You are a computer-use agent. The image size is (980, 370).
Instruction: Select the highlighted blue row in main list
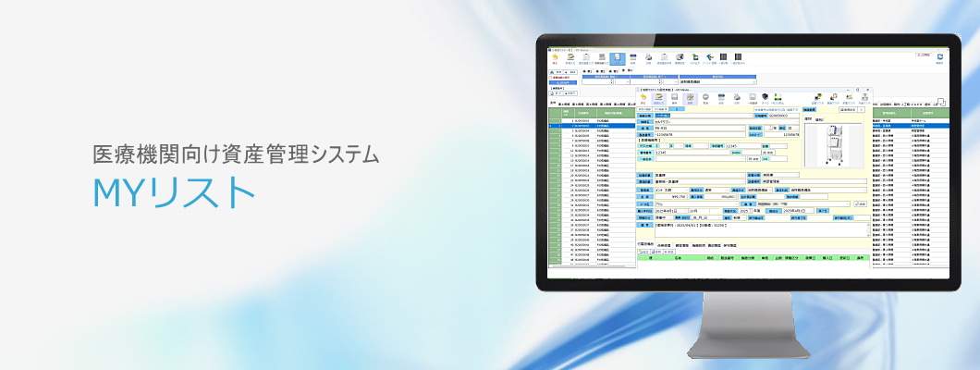click(592, 125)
